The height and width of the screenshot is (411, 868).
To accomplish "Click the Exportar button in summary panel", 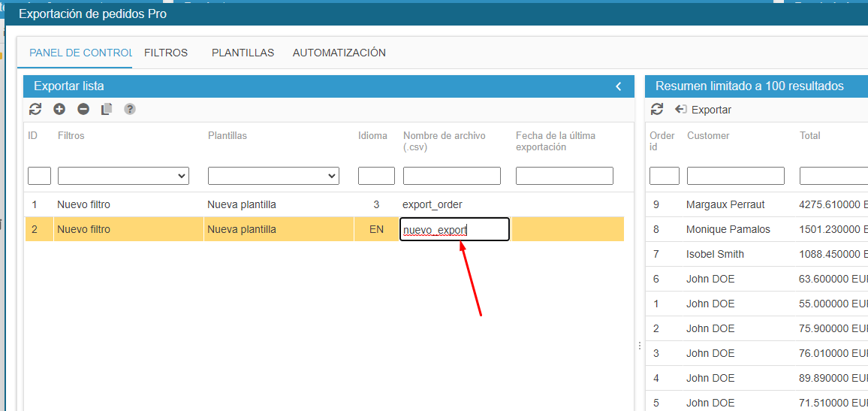I will point(704,110).
